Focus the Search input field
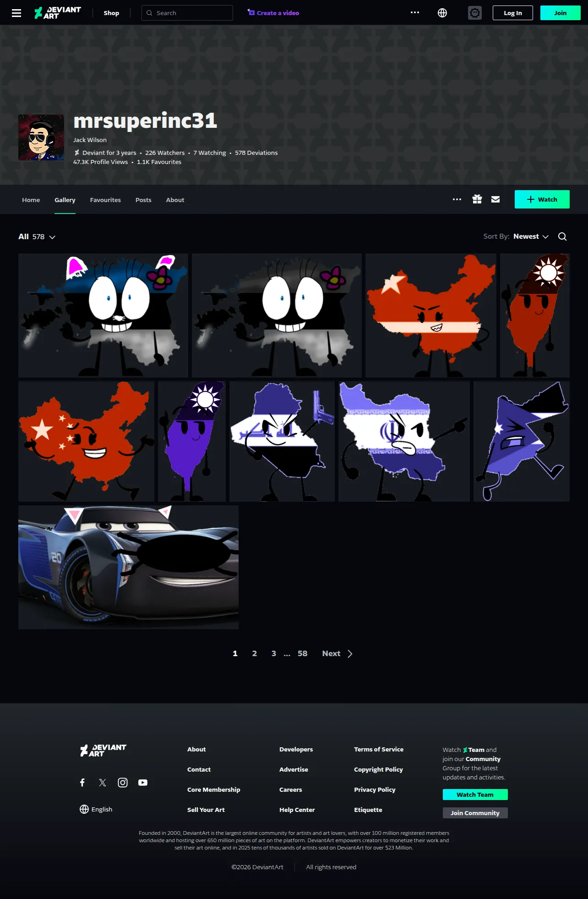Viewport: 588px width, 899px height. 187,13
